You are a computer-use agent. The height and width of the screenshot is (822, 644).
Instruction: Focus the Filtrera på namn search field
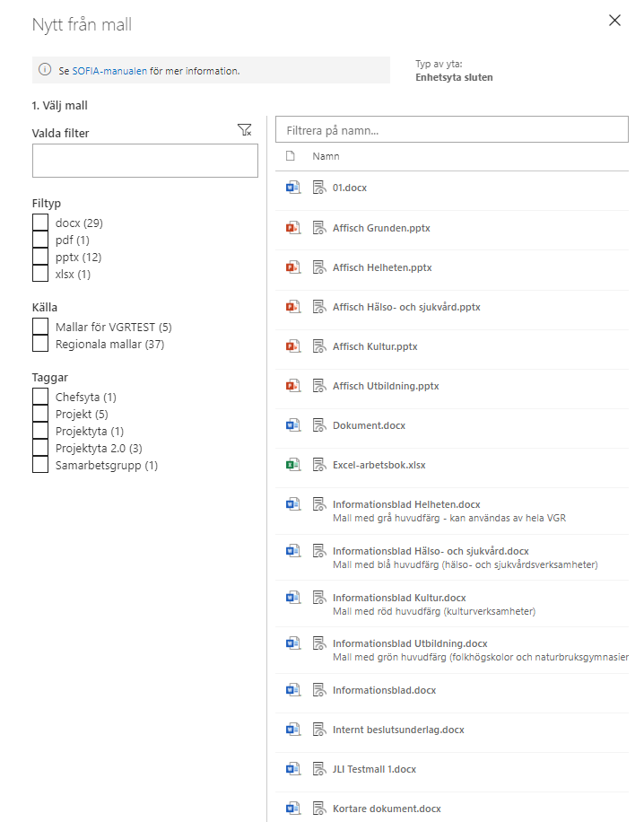click(x=451, y=130)
